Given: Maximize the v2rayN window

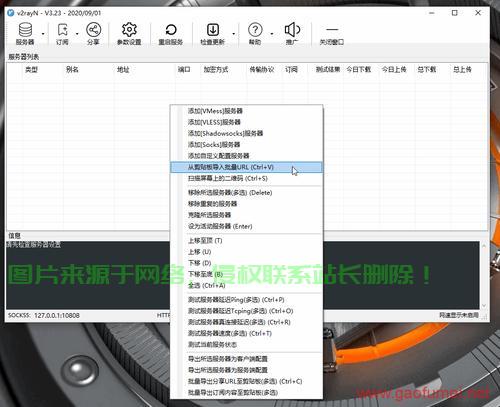Looking at the screenshot, I should (x=455, y=13).
